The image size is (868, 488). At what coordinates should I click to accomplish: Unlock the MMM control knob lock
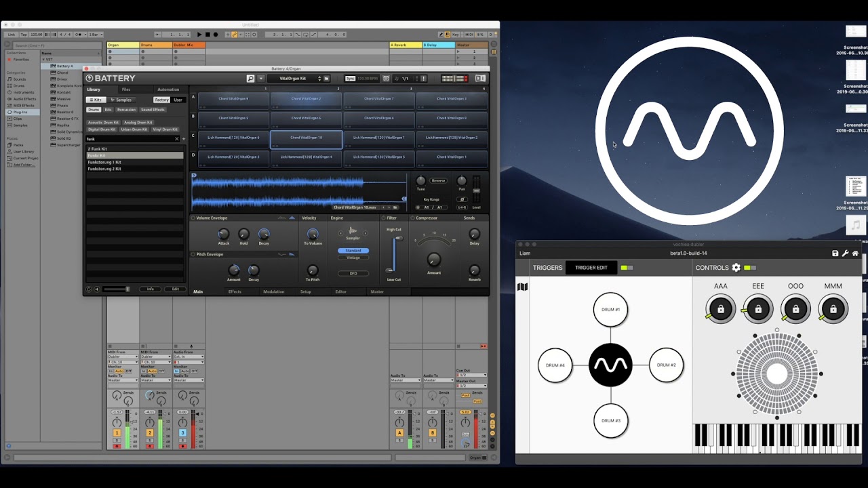click(x=833, y=309)
